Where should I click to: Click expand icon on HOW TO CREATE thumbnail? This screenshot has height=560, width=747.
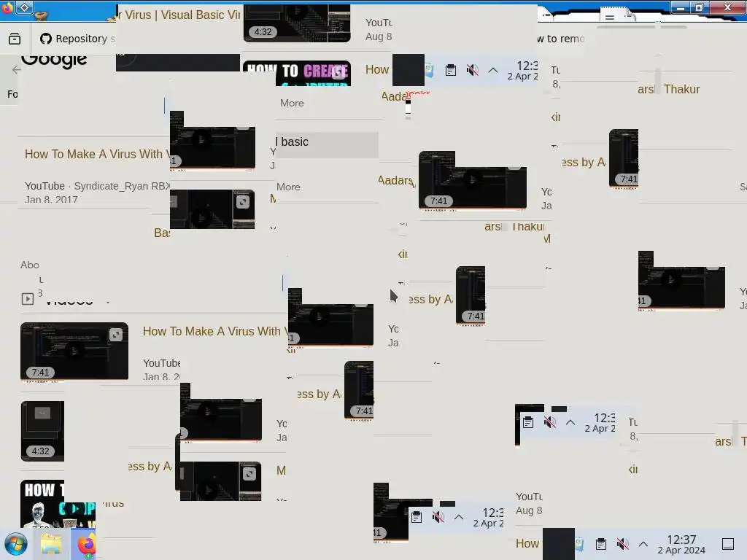[338, 72]
